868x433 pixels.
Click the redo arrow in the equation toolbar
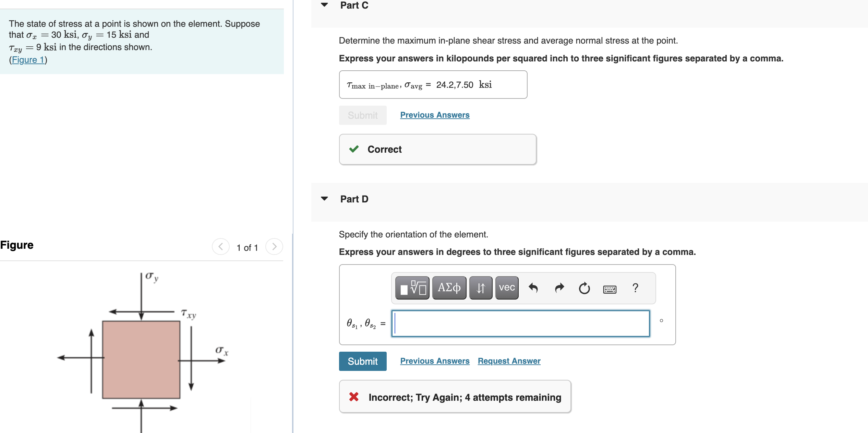559,288
